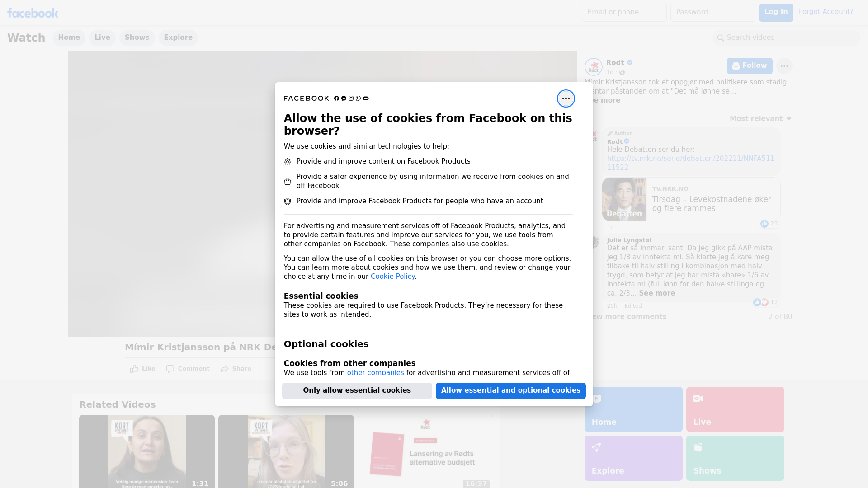This screenshot has height=488, width=868.
Task: Click the Home shortcut tile
Action: tap(633, 409)
